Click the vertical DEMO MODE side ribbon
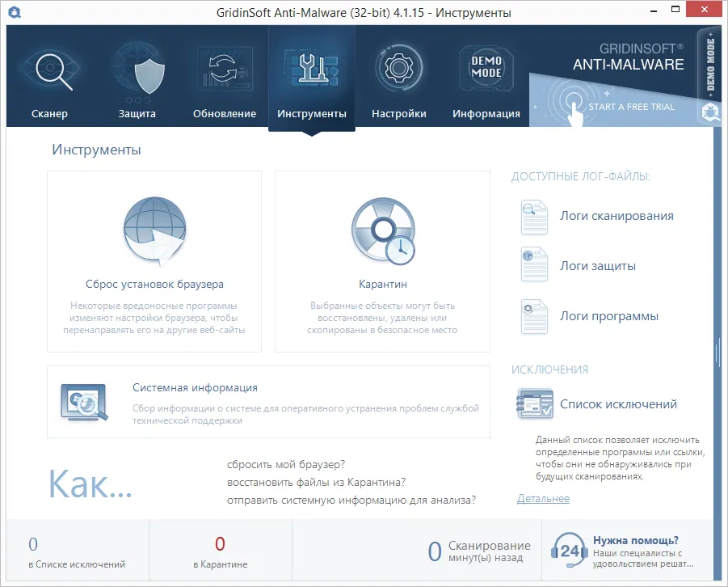Screen dimensions: 728x587 (x=710, y=65)
